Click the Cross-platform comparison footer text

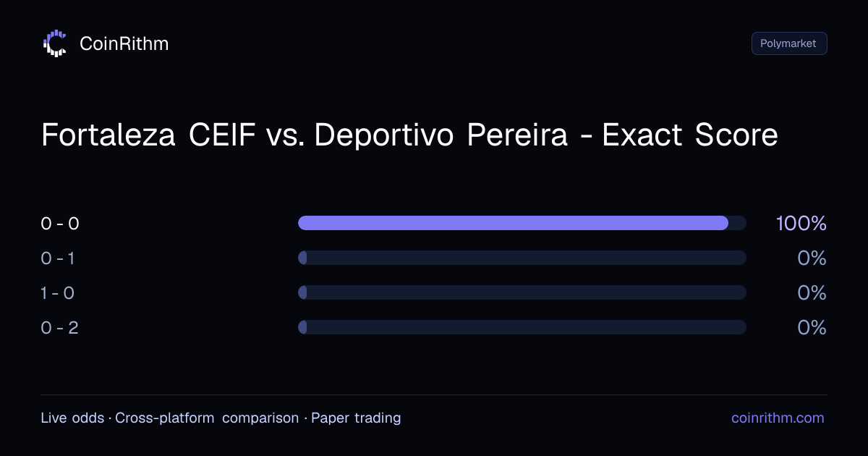(x=207, y=418)
